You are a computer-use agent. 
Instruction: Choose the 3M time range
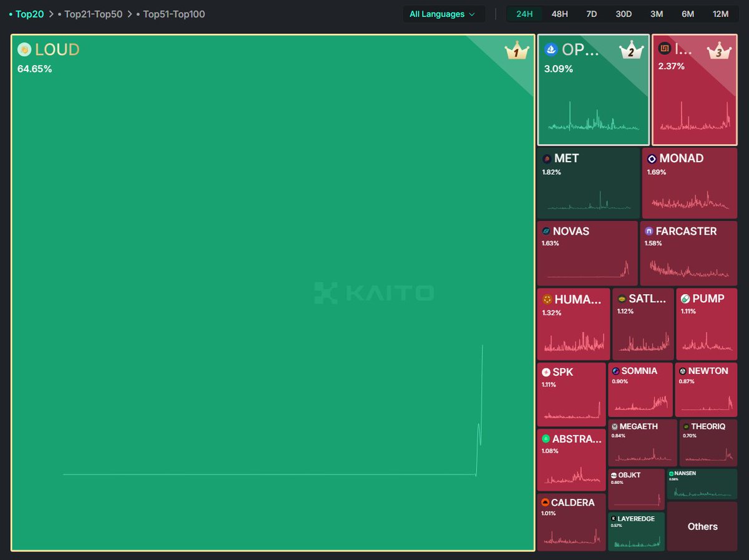click(656, 14)
